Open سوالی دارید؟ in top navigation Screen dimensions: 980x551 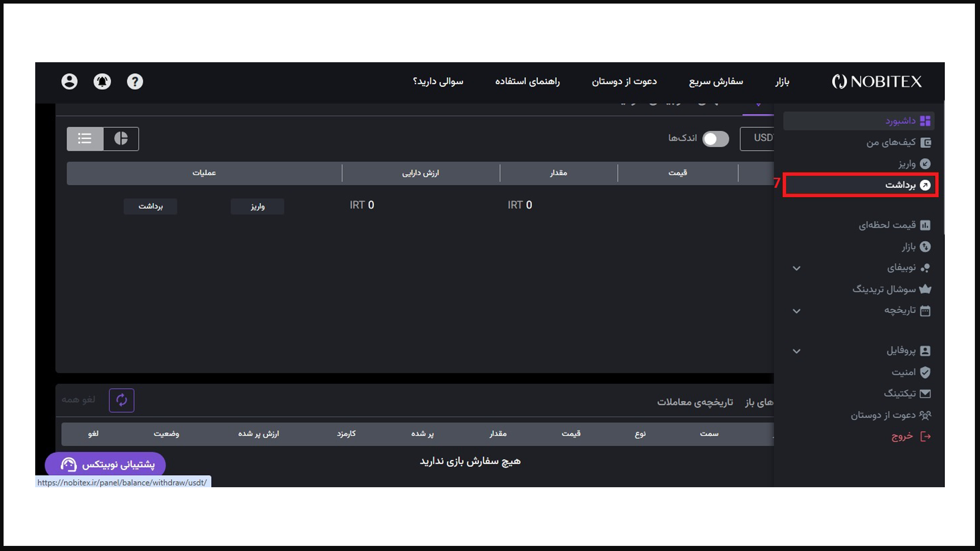pos(438,82)
